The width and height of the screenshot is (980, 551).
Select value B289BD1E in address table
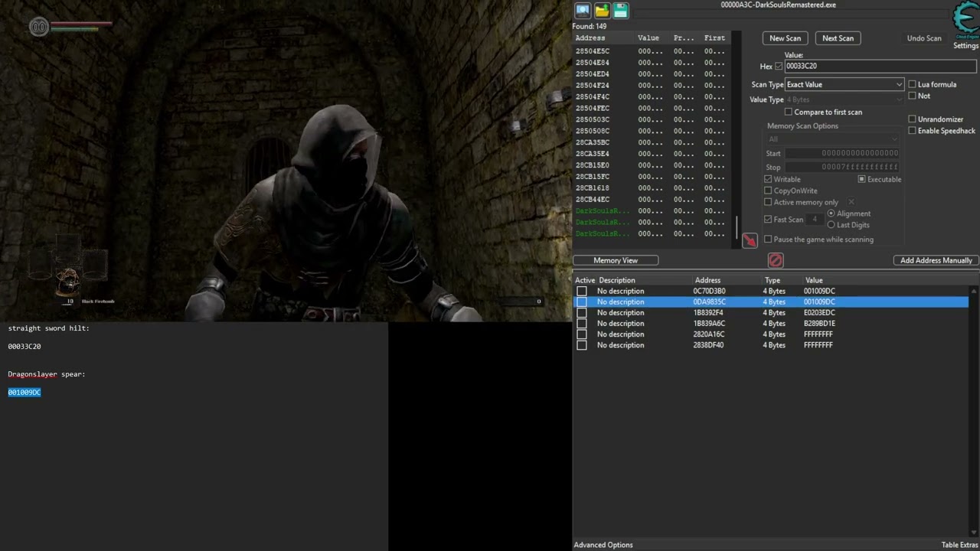click(819, 323)
